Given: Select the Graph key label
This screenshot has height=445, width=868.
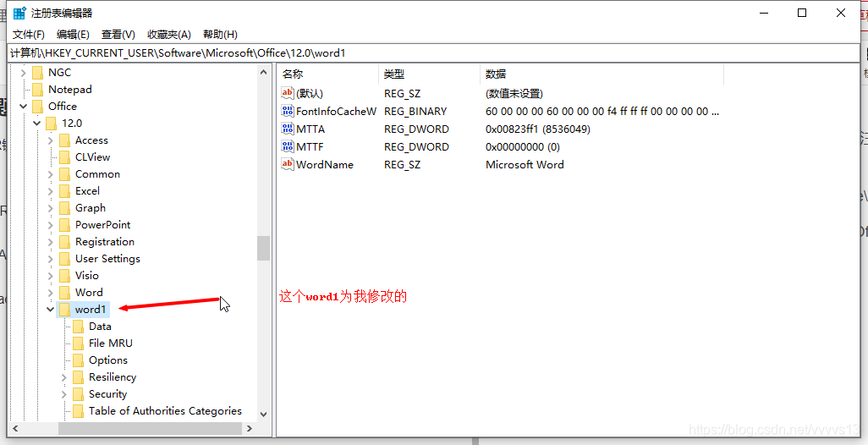Looking at the screenshot, I should 91,208.
